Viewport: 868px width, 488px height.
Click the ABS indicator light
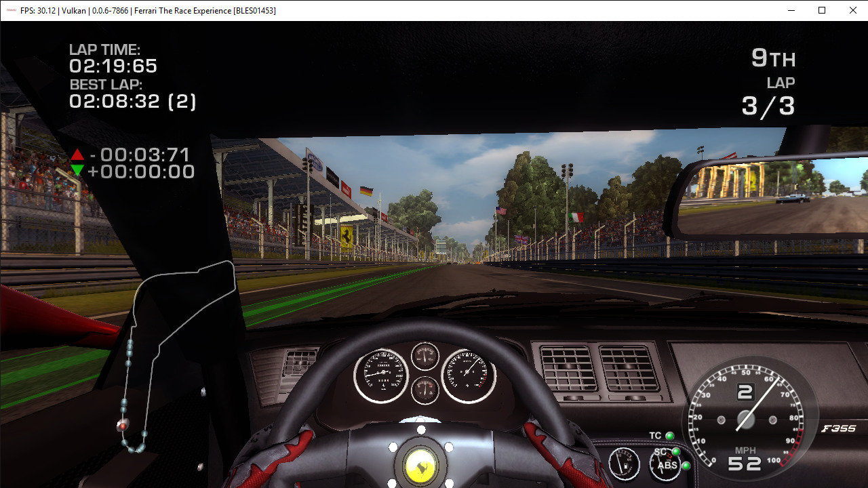click(686, 466)
